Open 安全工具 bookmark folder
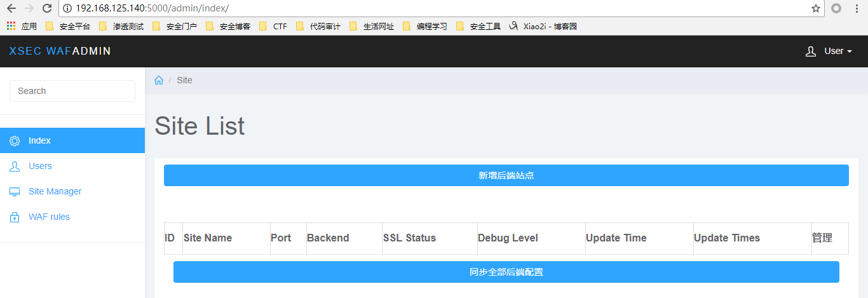 478,26
